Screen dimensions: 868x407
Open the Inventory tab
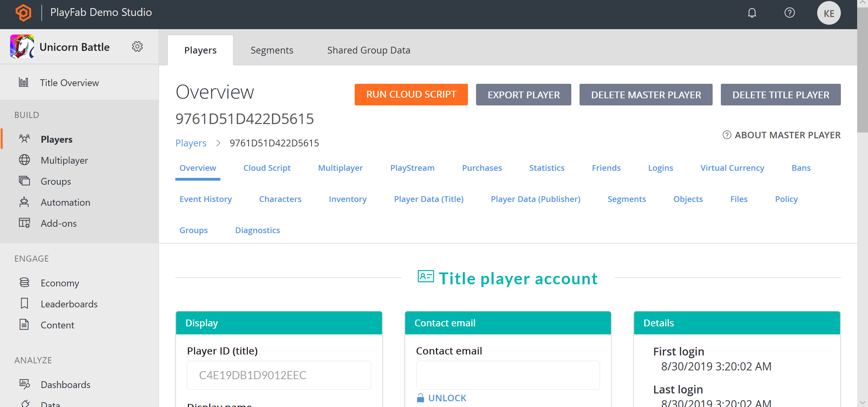pos(348,199)
